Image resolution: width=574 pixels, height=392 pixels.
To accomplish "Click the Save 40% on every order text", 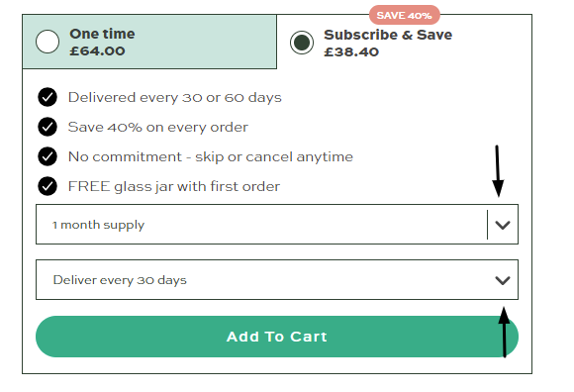I will (158, 128).
